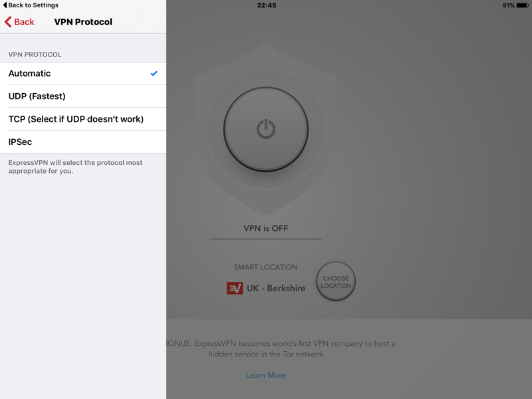Go Back from VPN Protocol screen
532x399 pixels.
[19, 22]
